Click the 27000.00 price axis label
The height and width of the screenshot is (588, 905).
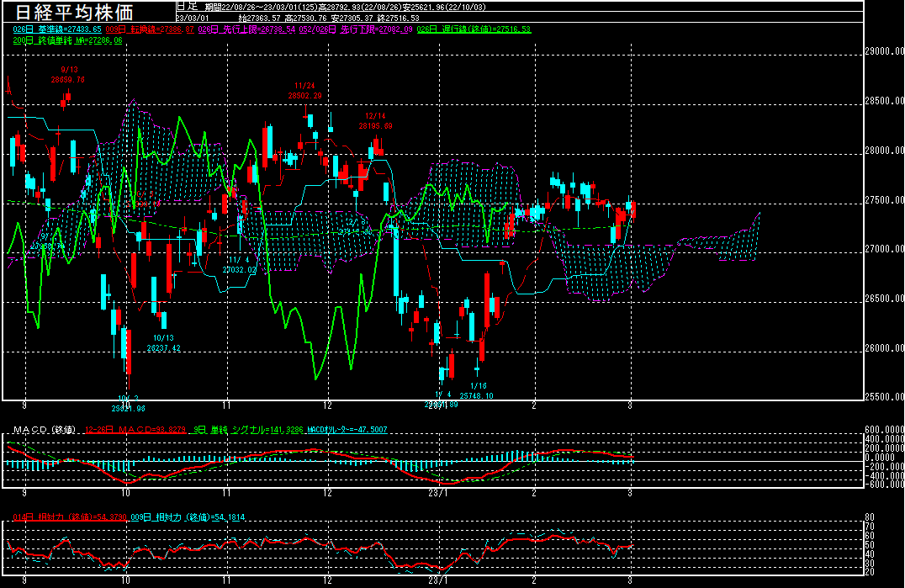(884, 249)
